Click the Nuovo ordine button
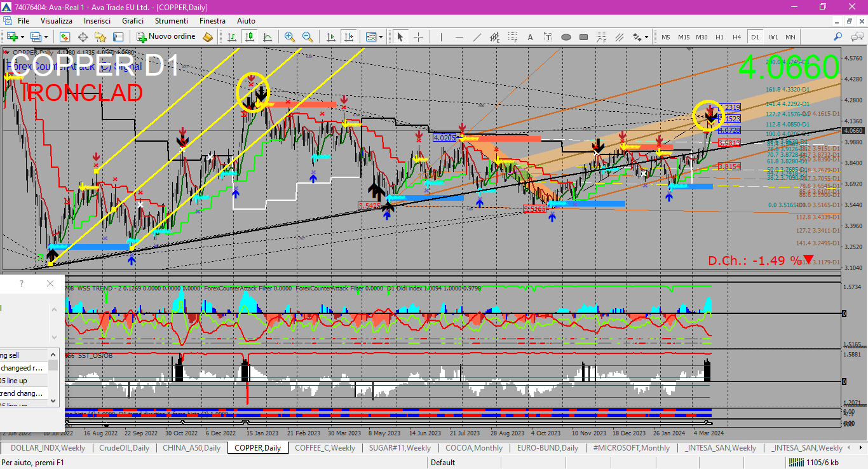This screenshot has height=469, width=868. [166, 37]
